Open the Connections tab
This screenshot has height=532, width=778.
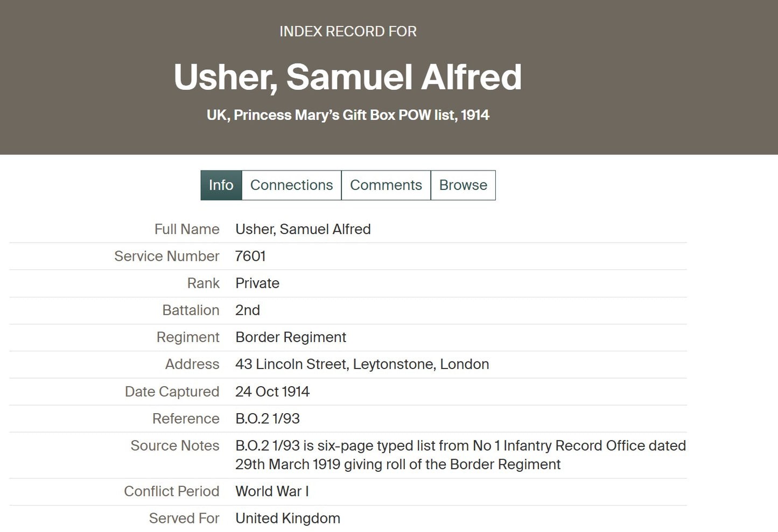tap(291, 185)
